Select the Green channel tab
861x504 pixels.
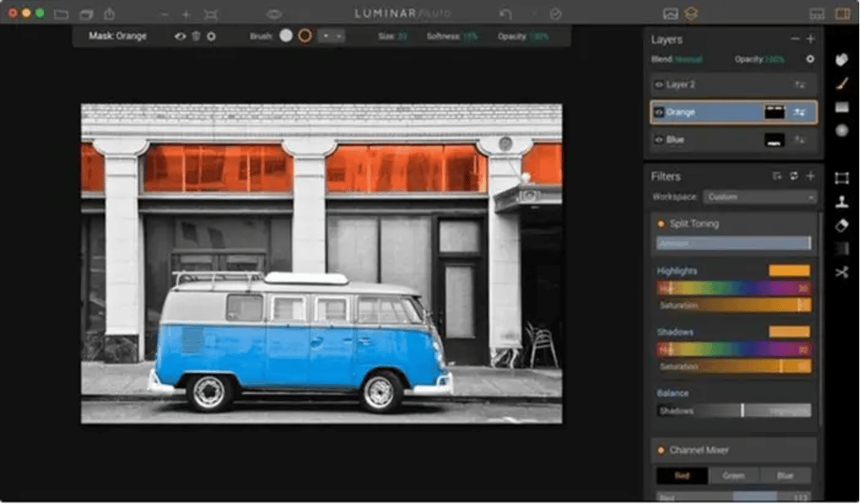point(733,476)
